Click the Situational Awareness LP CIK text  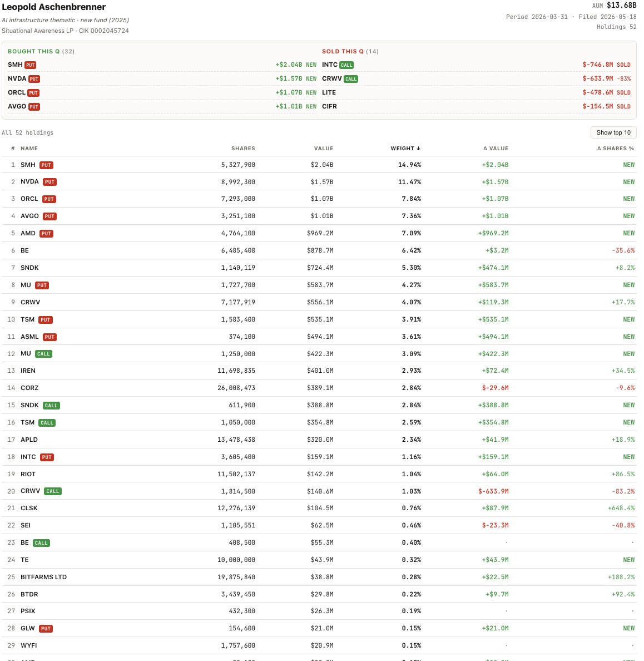(65, 31)
